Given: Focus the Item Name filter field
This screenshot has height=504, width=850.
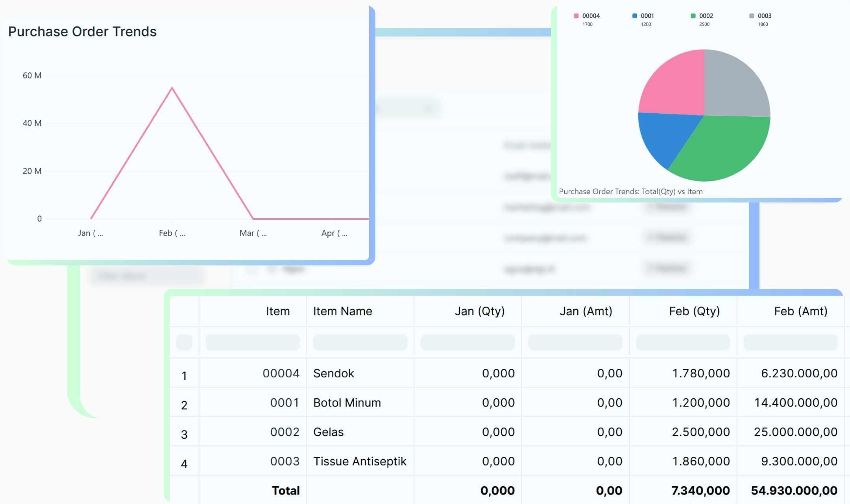Looking at the screenshot, I should tap(360, 342).
